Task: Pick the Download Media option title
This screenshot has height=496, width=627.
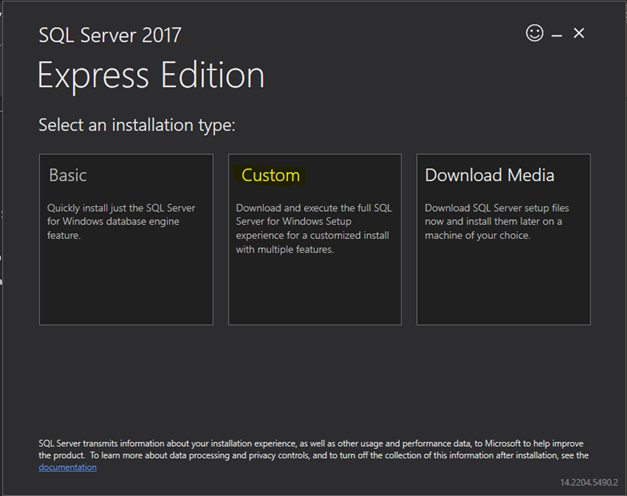Action: click(489, 175)
